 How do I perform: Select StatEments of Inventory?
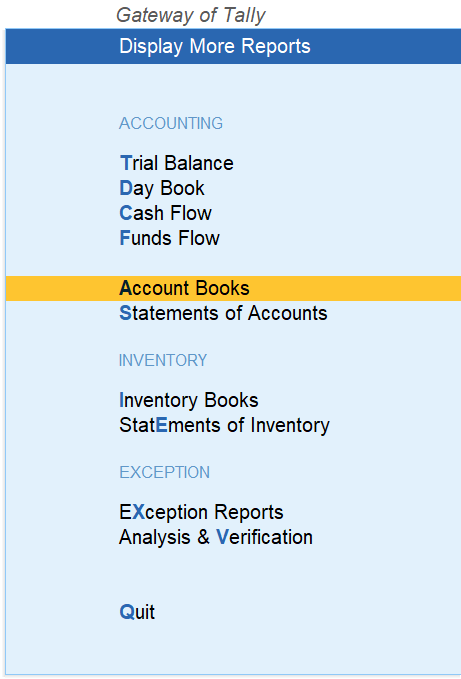pos(224,425)
